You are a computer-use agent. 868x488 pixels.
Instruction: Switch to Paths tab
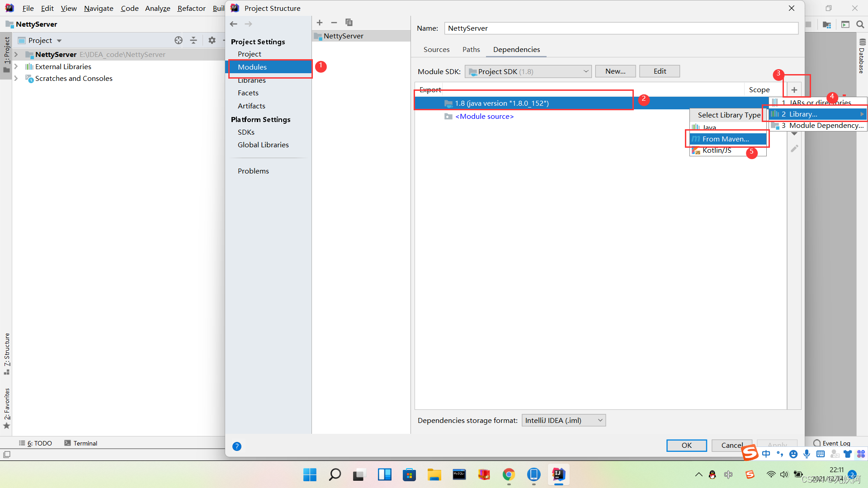pos(471,49)
